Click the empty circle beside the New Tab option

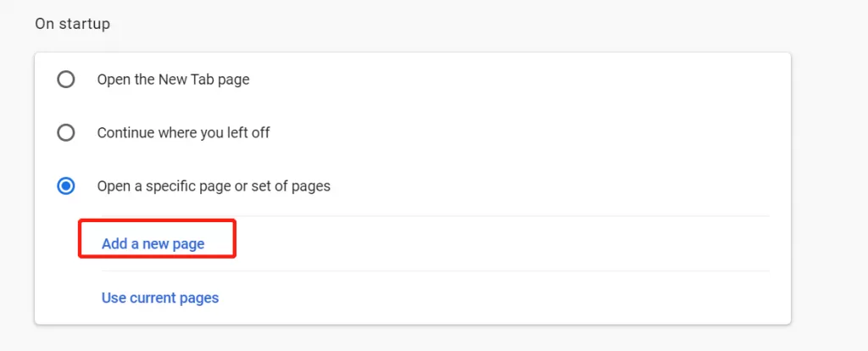tap(65, 80)
